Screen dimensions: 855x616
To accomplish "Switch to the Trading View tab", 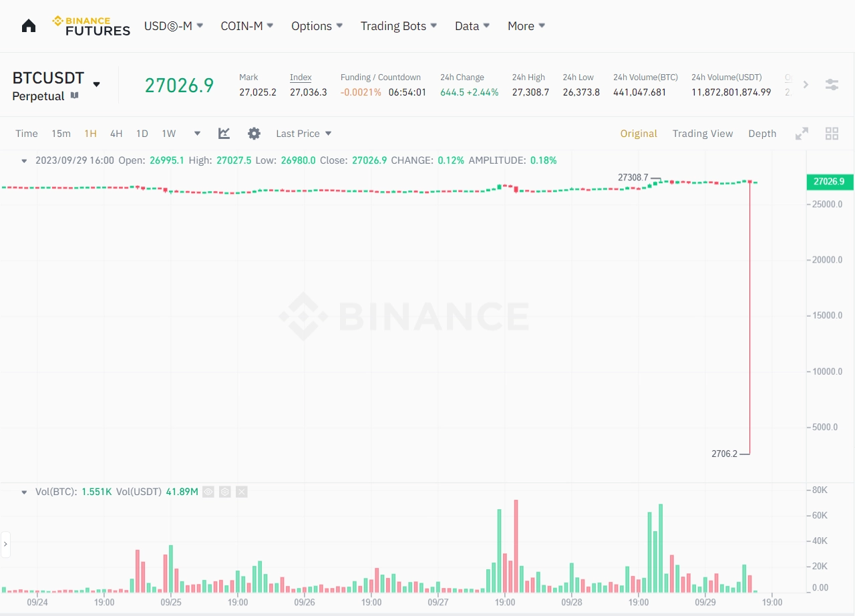I will point(703,133).
